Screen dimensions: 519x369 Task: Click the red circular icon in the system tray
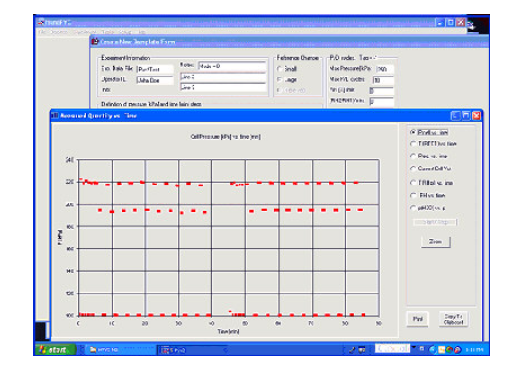[x=457, y=349]
